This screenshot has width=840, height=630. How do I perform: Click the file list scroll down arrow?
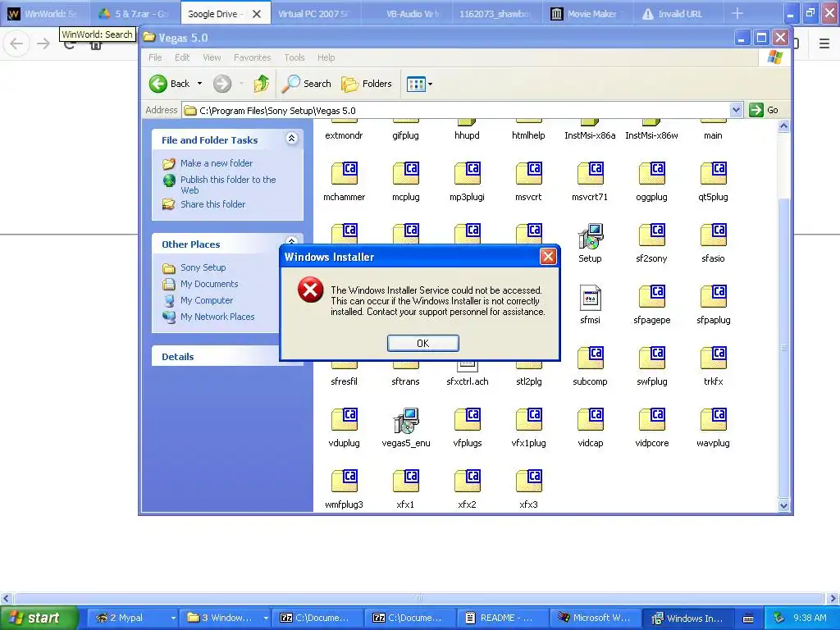(x=783, y=505)
